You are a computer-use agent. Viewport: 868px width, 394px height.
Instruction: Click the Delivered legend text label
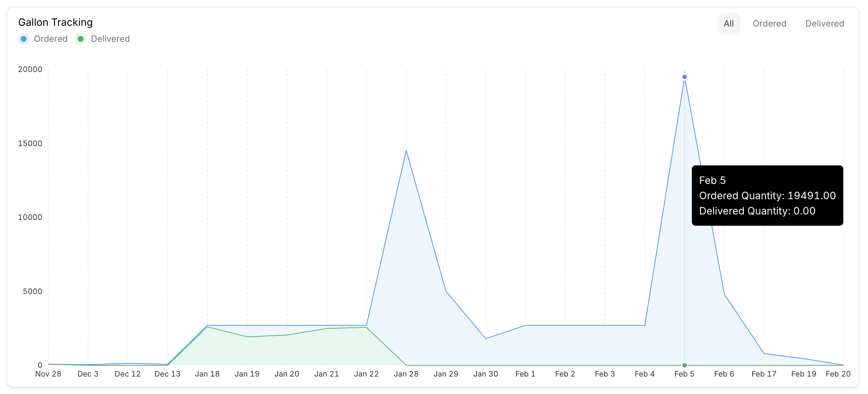tap(110, 39)
